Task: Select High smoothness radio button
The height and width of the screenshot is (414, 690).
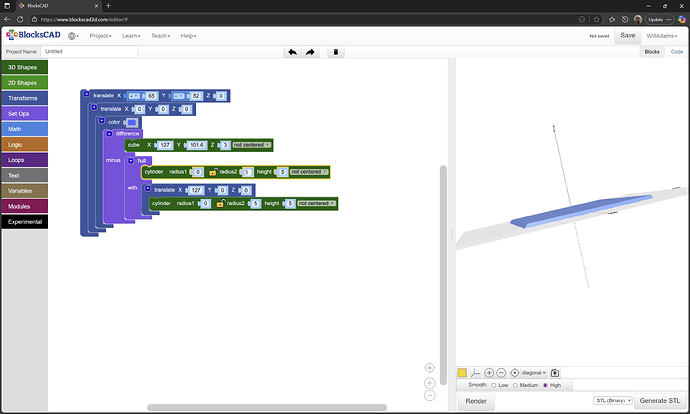Action: tap(545, 385)
